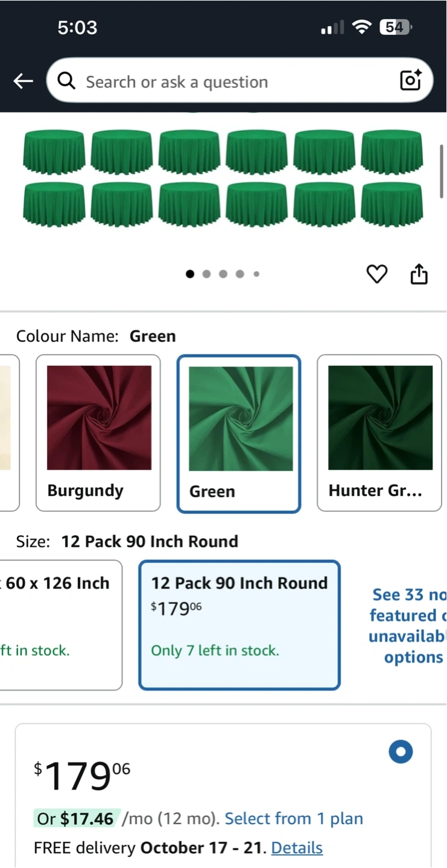This screenshot has height=868, width=447.
Task: Choose the 60 x 126 Inch size option
Action: pyautogui.click(x=60, y=625)
